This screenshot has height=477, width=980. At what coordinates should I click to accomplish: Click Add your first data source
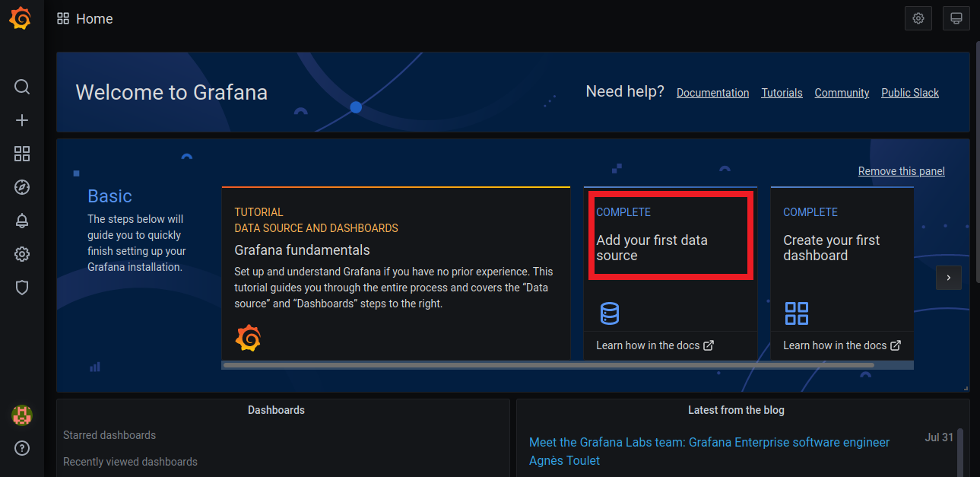click(652, 248)
